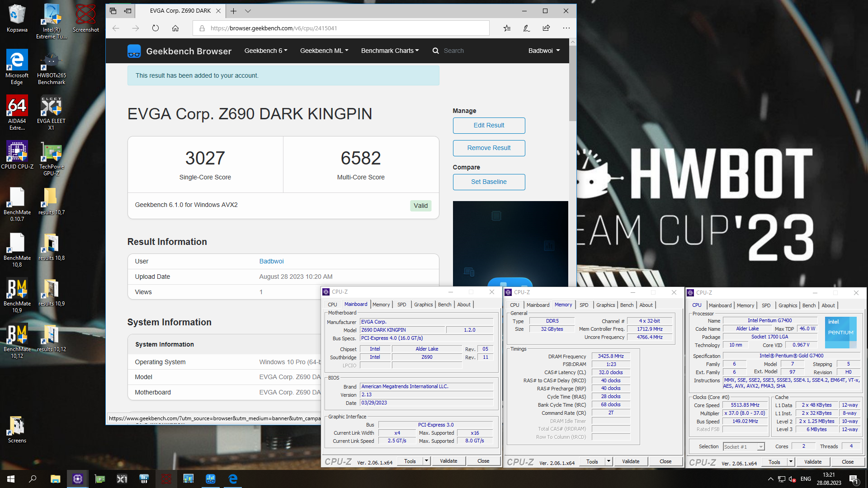Image resolution: width=868 pixels, height=488 pixels.
Task: Switch to CPU-Z on the taskbar
Action: coord(78,479)
